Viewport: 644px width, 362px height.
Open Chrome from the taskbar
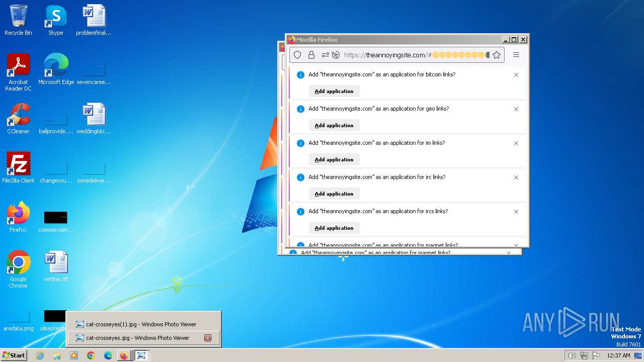(x=91, y=355)
